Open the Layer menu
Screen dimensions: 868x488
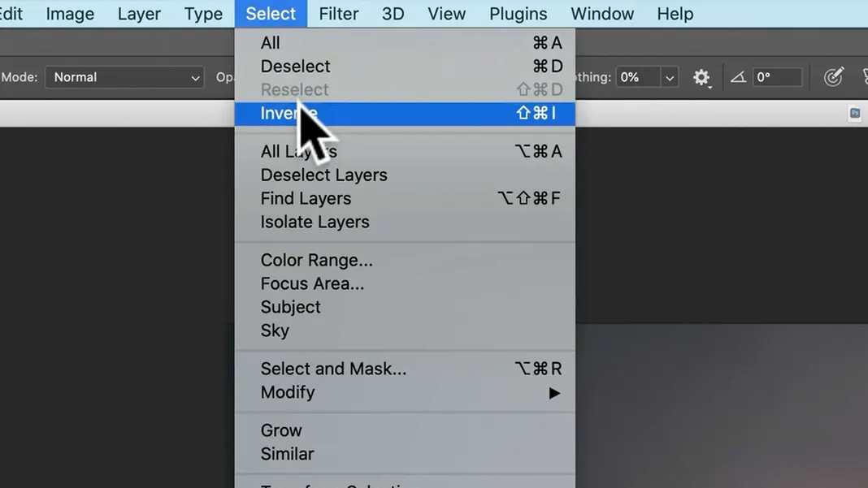point(139,14)
